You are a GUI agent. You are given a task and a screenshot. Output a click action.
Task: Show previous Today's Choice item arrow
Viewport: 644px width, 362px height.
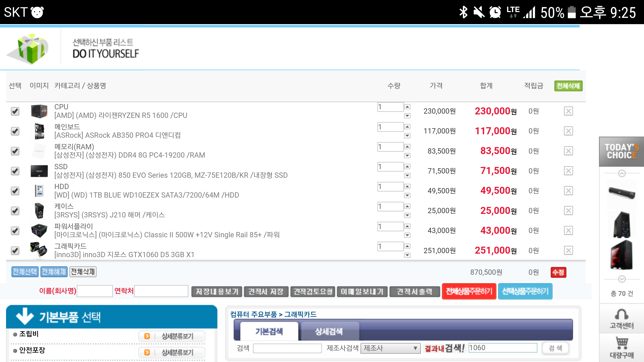pyautogui.click(x=622, y=173)
